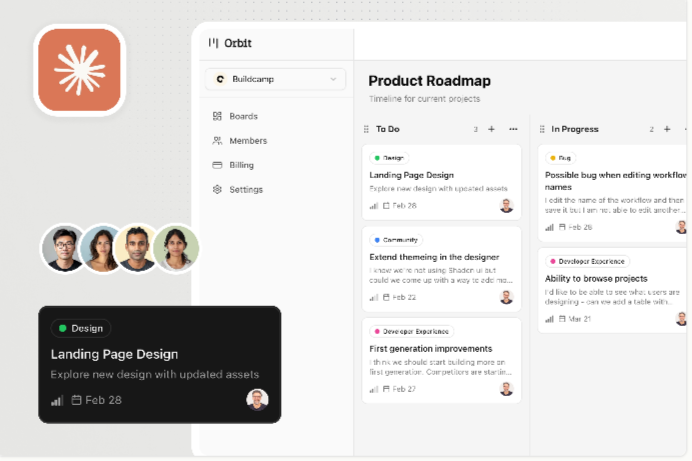Click Bug tag on workflow names card
This screenshot has height=461, width=692.
[560, 158]
